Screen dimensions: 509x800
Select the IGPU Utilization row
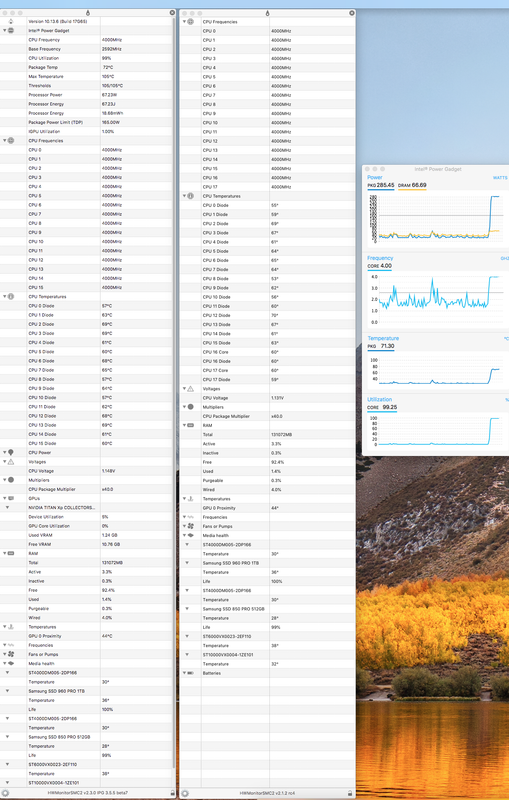point(87,132)
